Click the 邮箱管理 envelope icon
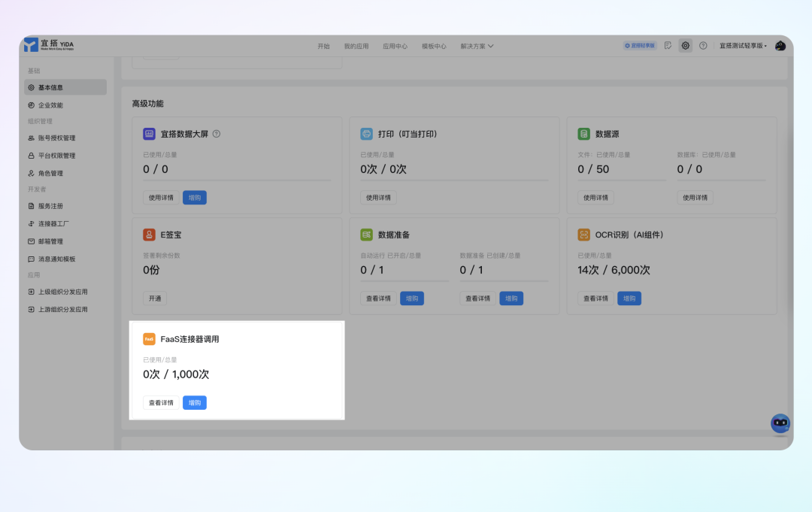 pos(31,241)
